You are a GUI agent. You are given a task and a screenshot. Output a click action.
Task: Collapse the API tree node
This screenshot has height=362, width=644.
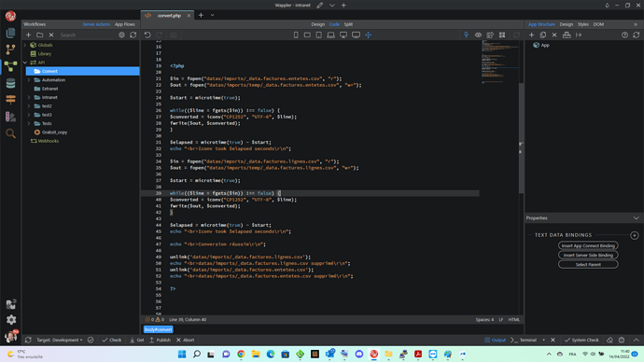pos(25,63)
